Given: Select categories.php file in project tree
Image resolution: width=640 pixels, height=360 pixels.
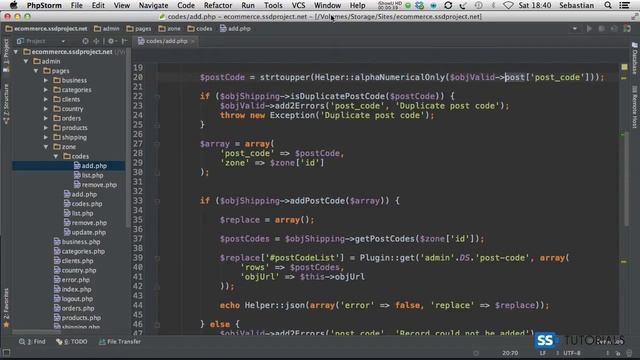Looking at the screenshot, I should coord(79,251).
